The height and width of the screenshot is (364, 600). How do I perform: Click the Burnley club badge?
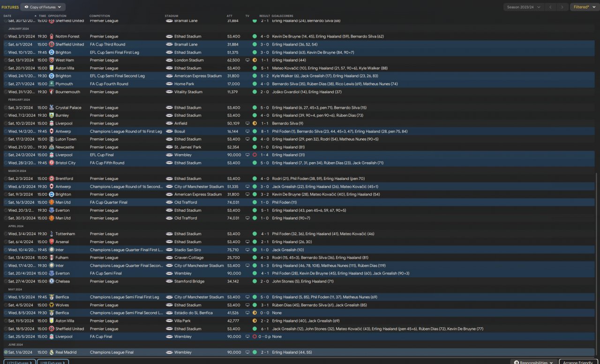(52, 116)
